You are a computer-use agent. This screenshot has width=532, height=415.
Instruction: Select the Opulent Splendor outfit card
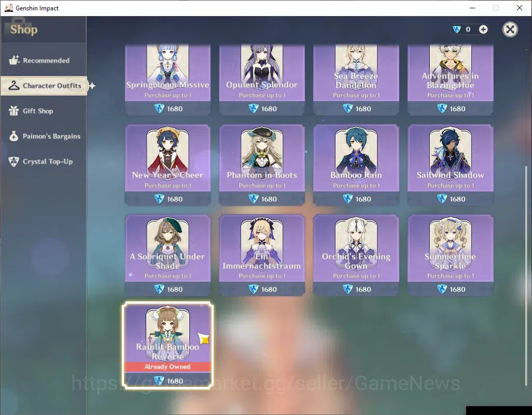262,79
